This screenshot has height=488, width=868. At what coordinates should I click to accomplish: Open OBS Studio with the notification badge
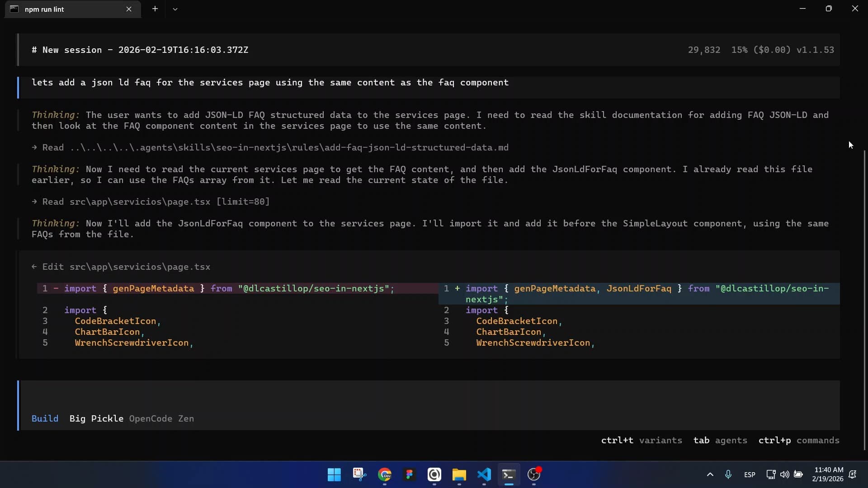point(534,475)
